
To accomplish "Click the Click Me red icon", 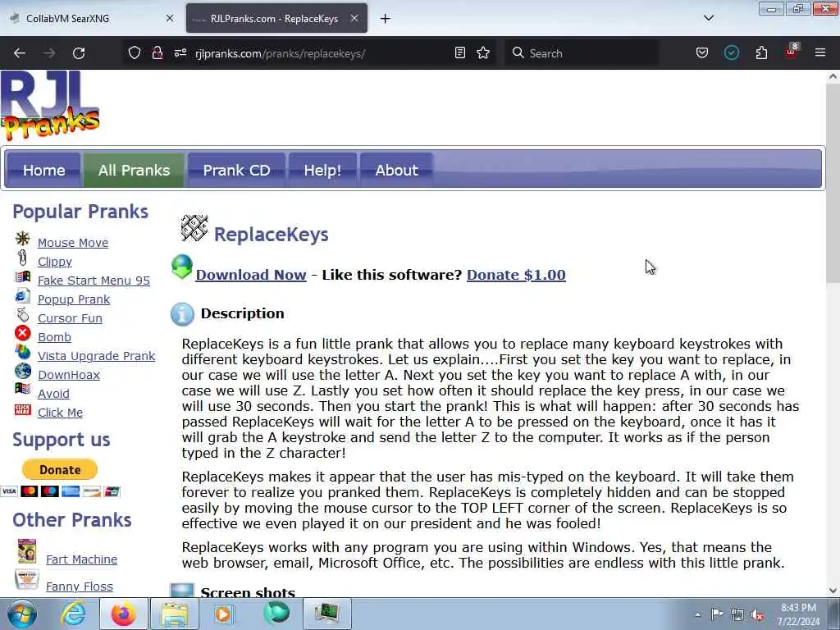I will coord(22,410).
